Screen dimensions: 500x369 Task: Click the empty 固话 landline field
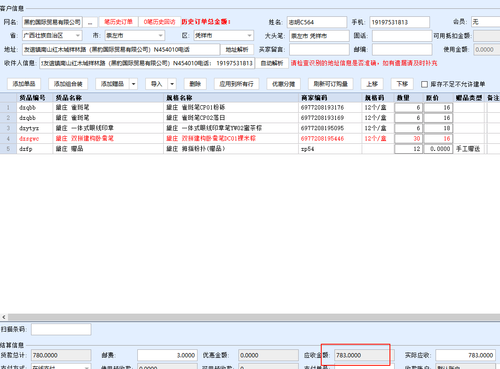coord(402,36)
